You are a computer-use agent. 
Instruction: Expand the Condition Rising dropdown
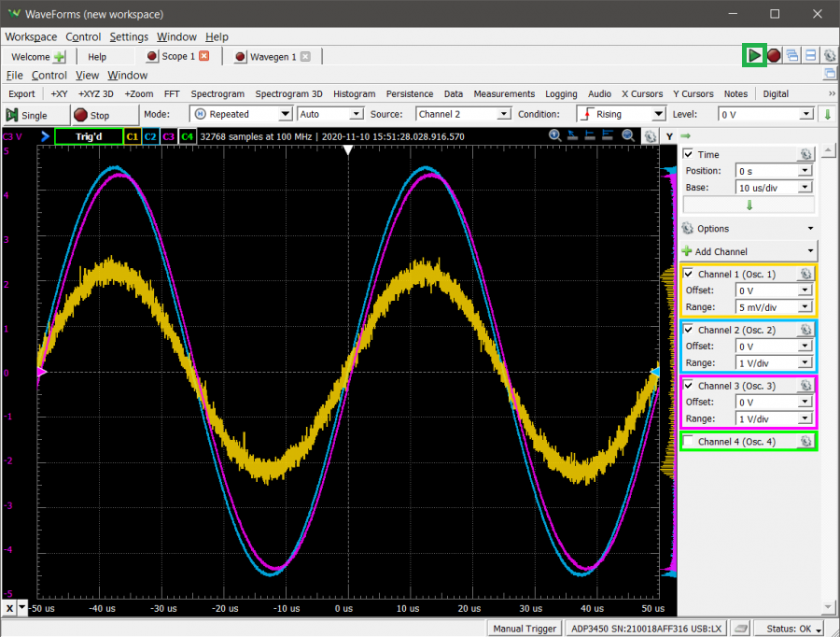tap(621, 114)
